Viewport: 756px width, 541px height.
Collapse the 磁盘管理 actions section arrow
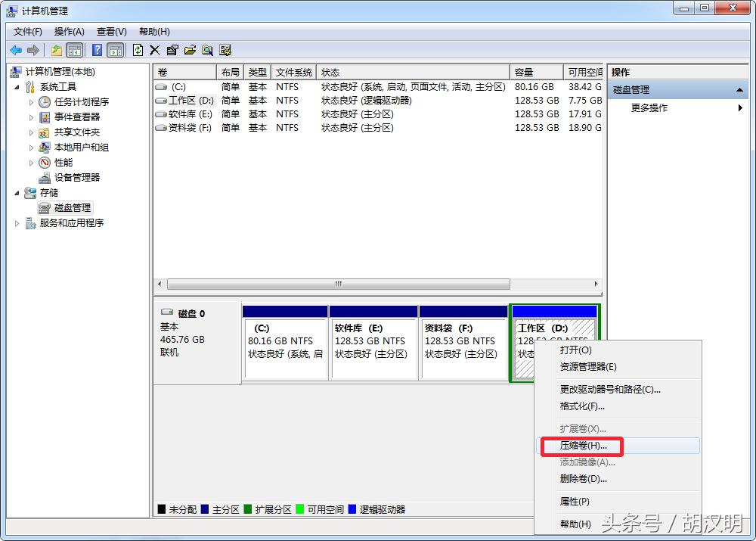[739, 90]
